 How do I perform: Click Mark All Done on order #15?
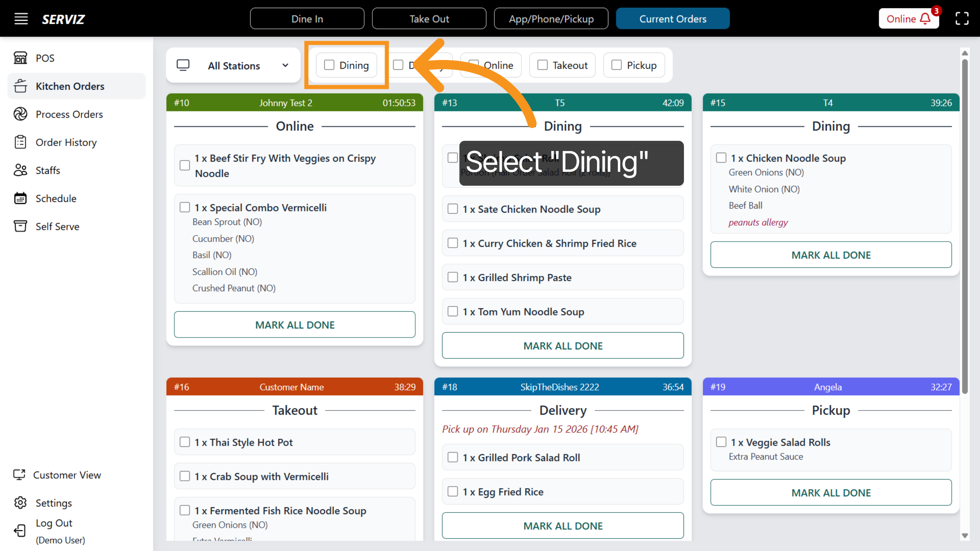pos(831,255)
